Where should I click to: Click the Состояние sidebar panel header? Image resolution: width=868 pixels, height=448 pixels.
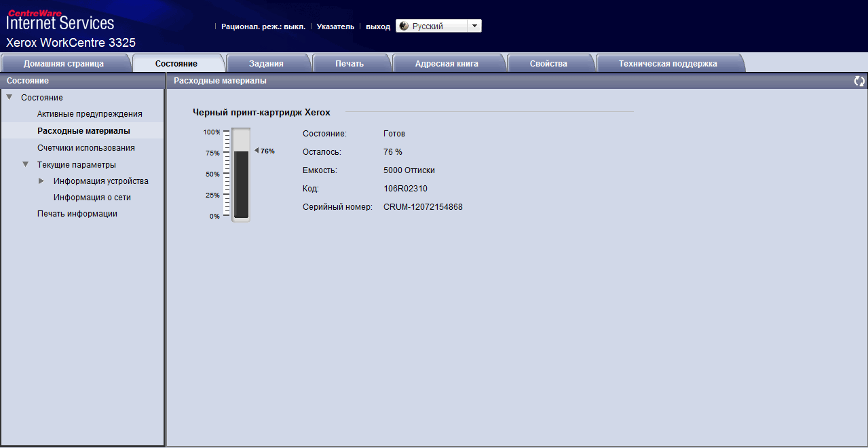[x=82, y=81]
